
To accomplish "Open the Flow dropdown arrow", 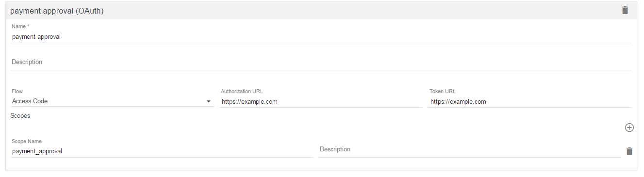I will coord(209,101).
